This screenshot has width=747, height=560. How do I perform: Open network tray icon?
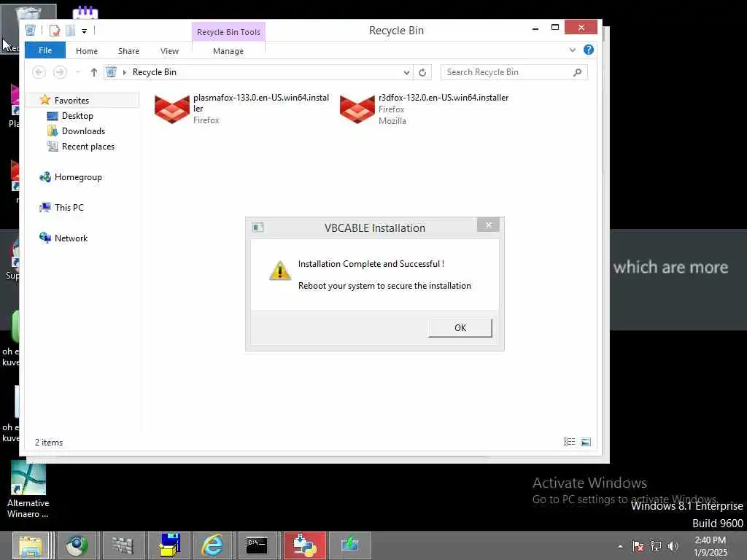tap(656, 546)
